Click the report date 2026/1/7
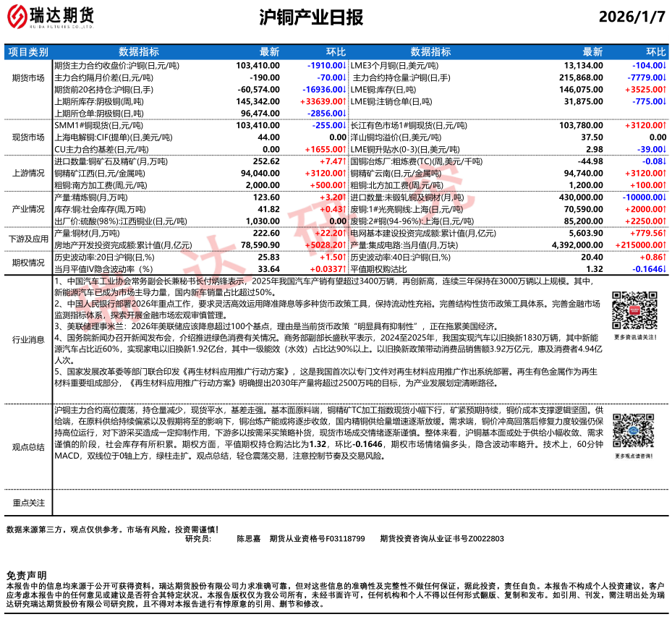672x617 pixels. (631, 17)
